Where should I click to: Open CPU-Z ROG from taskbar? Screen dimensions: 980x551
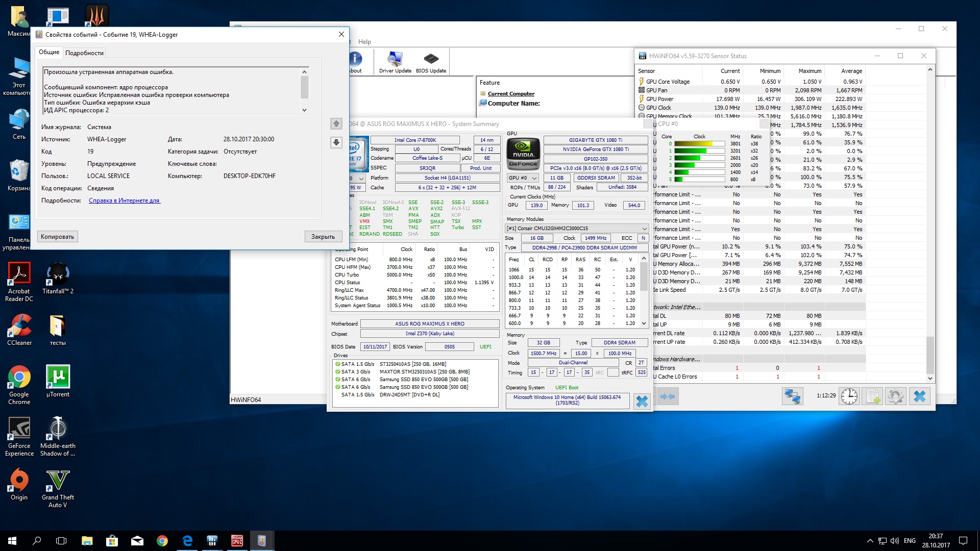[237, 541]
